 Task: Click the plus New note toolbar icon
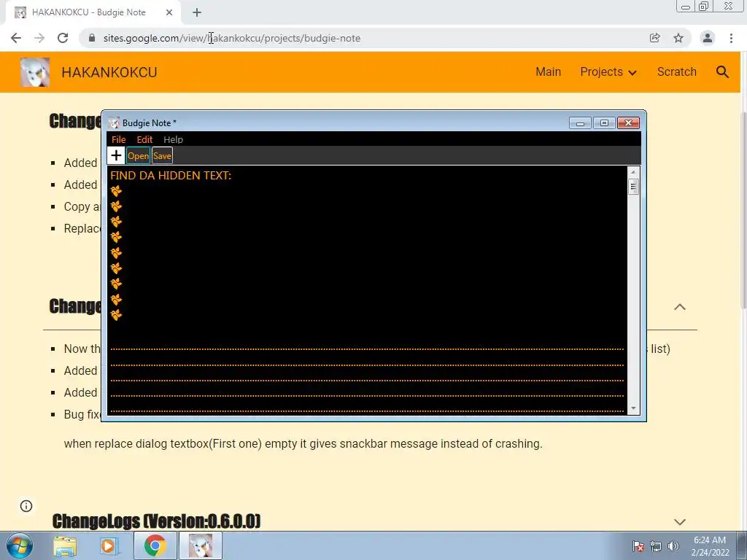pos(116,155)
